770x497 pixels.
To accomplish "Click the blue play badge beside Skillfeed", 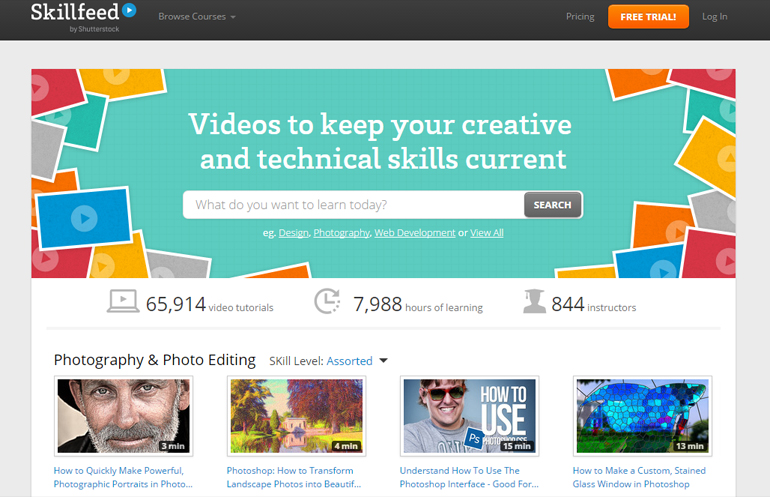I will pyautogui.click(x=129, y=10).
